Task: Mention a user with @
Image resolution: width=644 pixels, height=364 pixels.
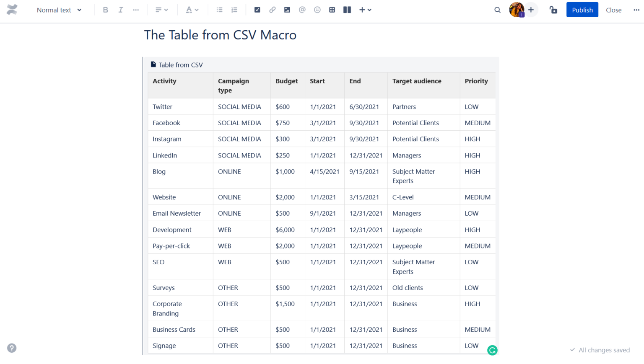Action: [x=302, y=10]
